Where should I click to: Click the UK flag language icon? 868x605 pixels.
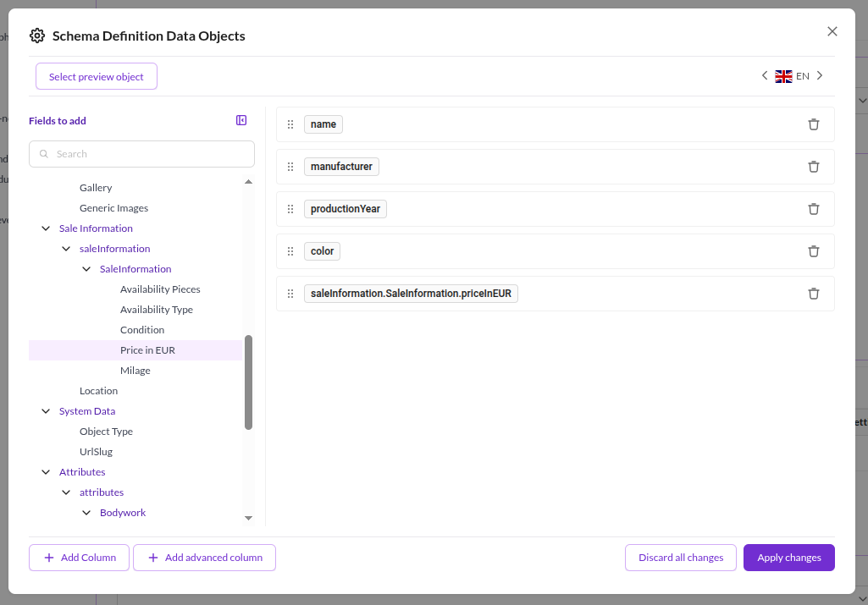(x=783, y=76)
